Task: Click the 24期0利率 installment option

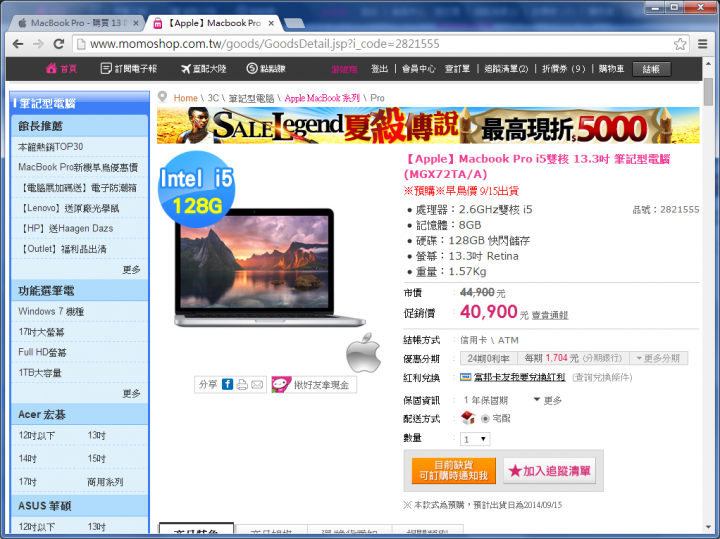Action: coord(489,359)
